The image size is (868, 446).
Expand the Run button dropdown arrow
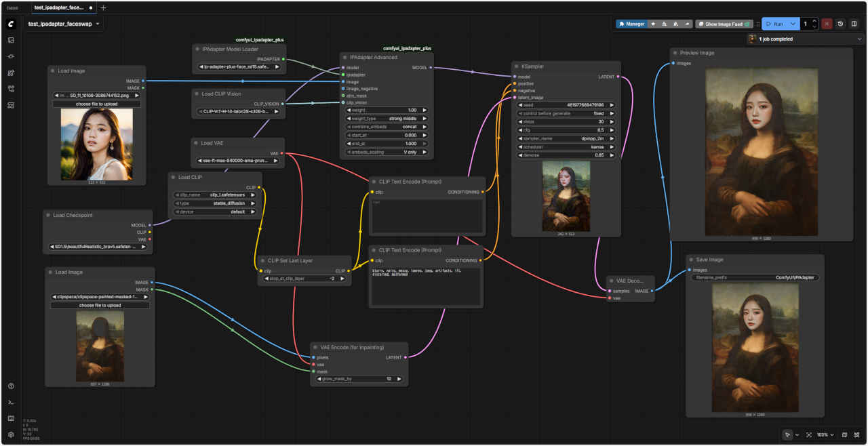[x=793, y=24]
